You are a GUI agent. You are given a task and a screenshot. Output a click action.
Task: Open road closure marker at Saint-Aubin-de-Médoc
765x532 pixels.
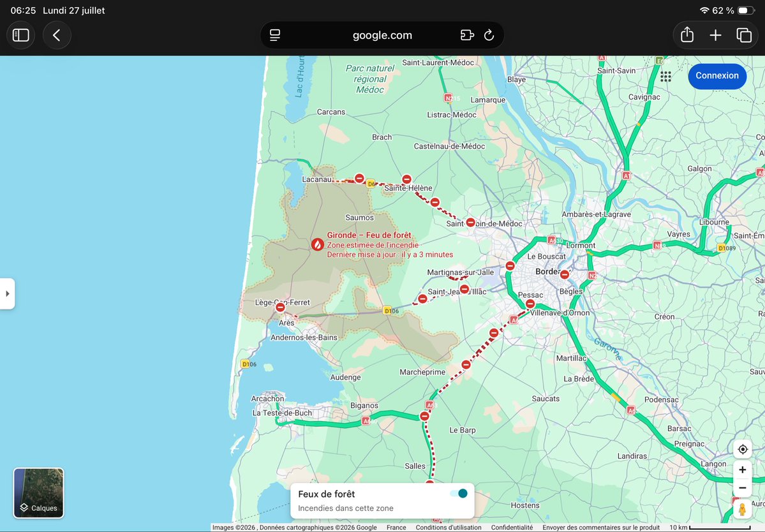(x=470, y=223)
